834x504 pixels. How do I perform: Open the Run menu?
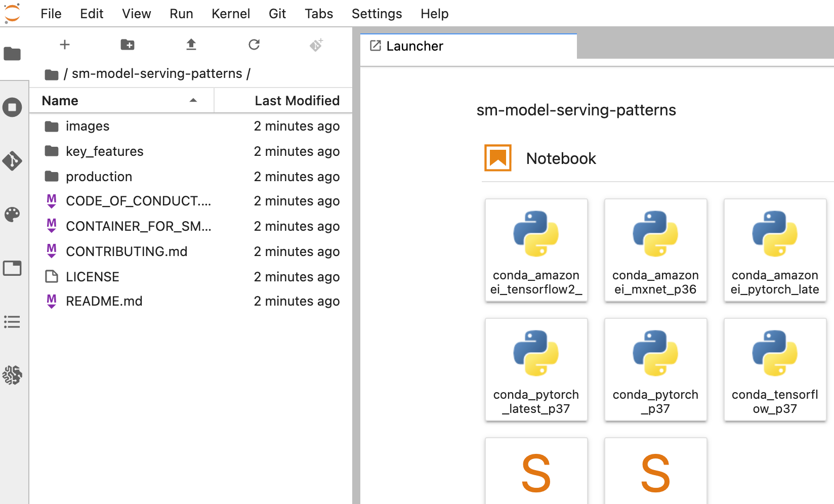pos(181,14)
